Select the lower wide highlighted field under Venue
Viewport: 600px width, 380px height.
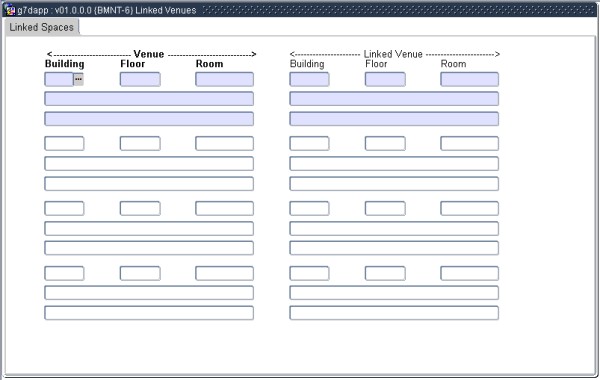coord(149,119)
